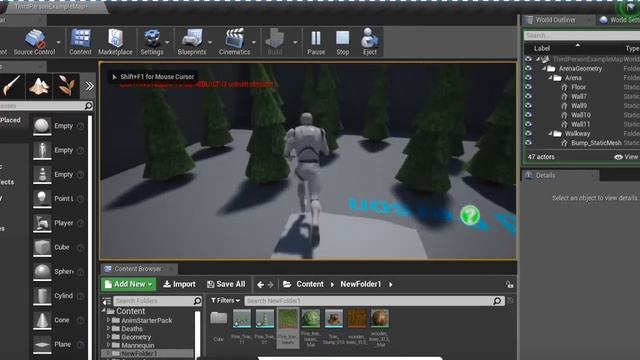Select the ThirdPersonExampleMap tab
Viewport: 640px width, 360px height.
51,7
